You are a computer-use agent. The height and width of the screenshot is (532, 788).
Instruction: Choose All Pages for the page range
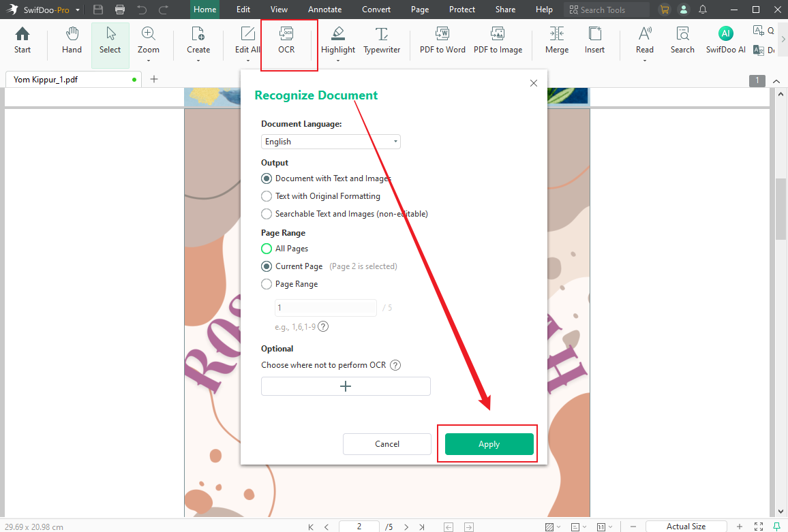point(266,249)
